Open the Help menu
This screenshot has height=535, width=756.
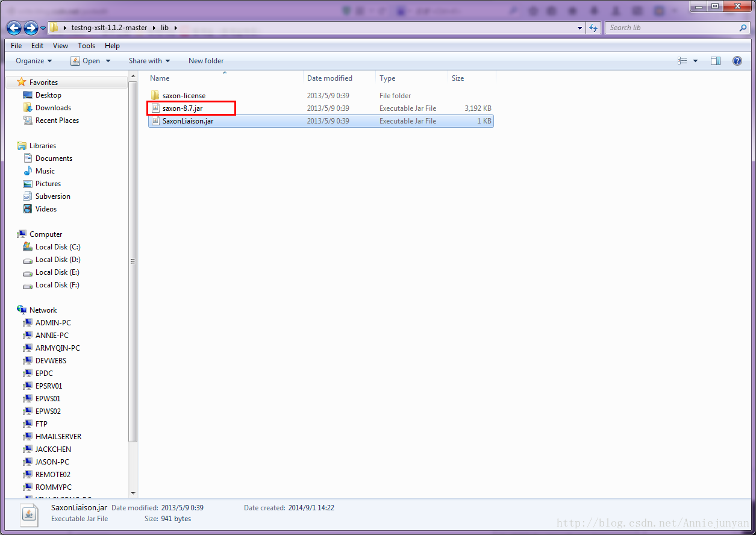(112, 46)
